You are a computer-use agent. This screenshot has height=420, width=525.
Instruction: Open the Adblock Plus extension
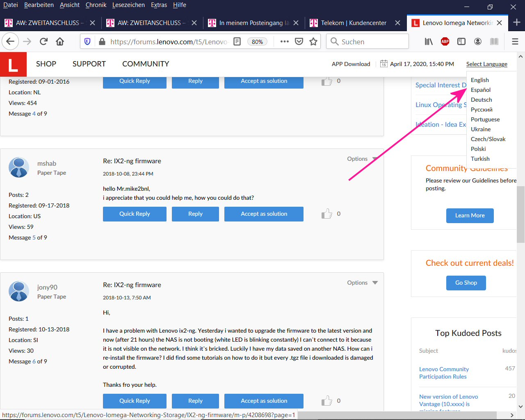(x=445, y=41)
